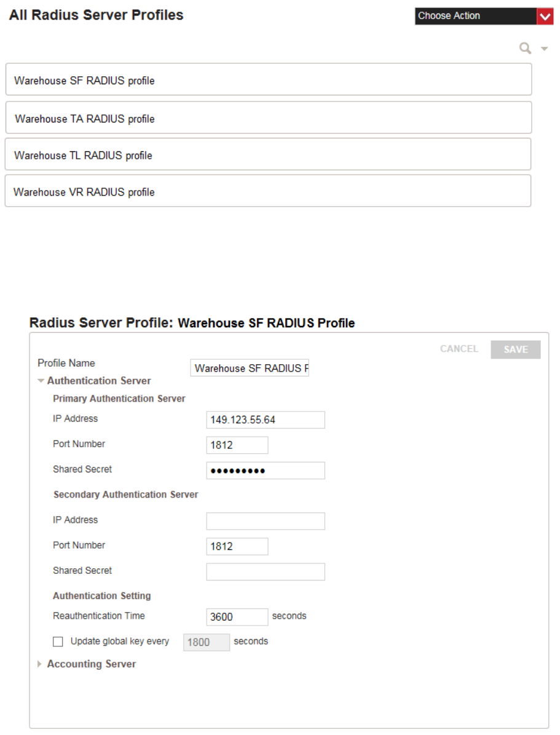Click Reauthentication Time field 3600
560x735 pixels.
(x=237, y=617)
